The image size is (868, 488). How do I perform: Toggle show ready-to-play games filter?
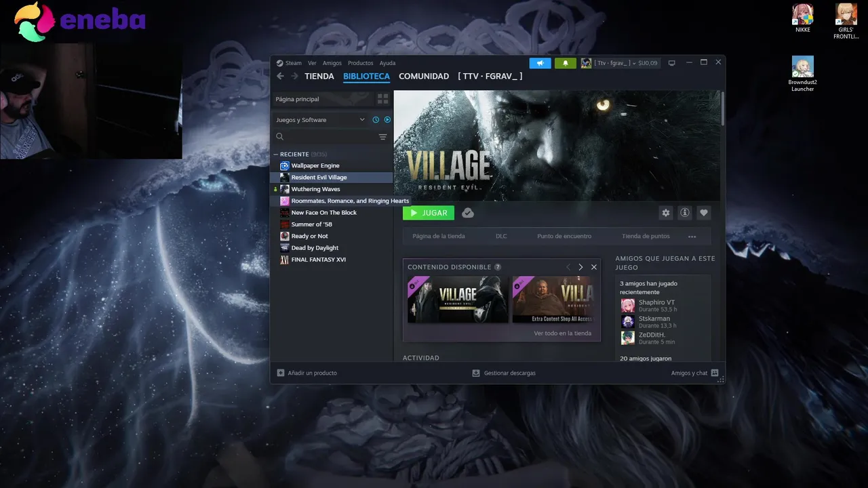pyautogui.click(x=387, y=120)
